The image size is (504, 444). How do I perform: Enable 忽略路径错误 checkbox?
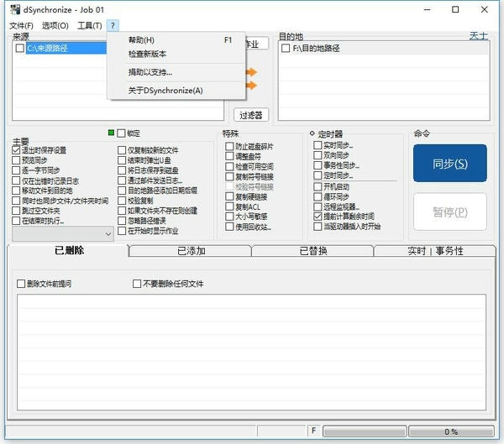122,221
